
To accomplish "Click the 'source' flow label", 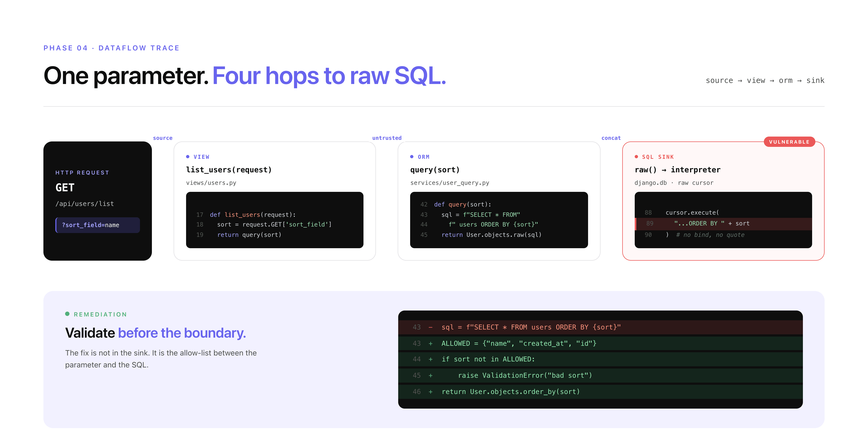I will tap(162, 138).
